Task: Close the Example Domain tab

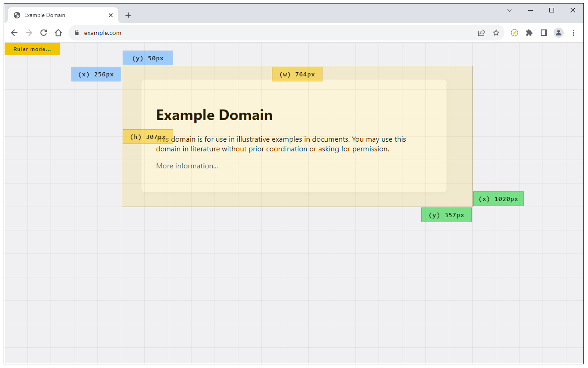Action: pyautogui.click(x=111, y=15)
